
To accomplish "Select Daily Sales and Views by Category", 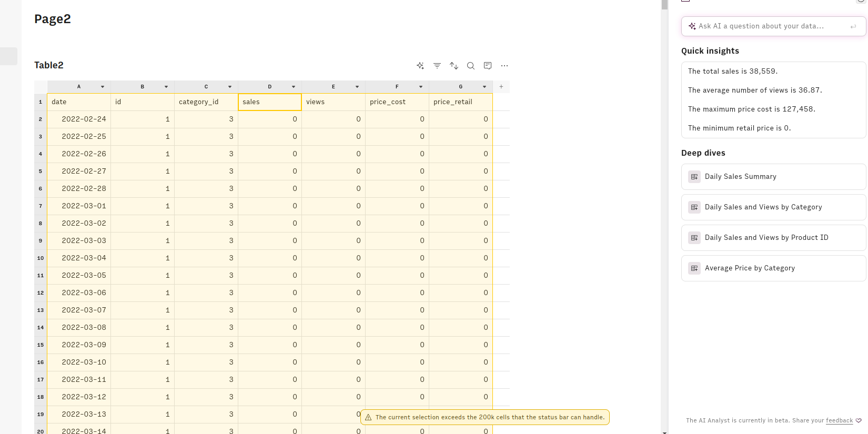I will click(x=773, y=207).
